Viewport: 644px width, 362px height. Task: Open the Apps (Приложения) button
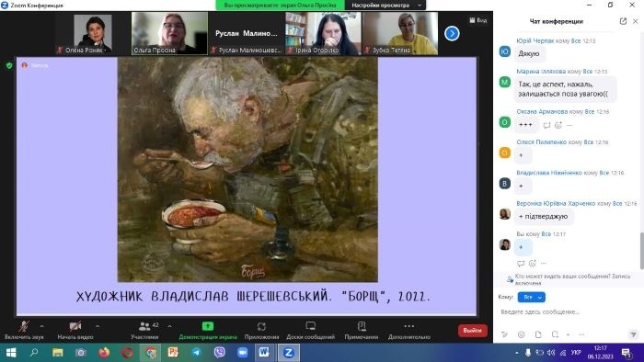click(x=261, y=330)
